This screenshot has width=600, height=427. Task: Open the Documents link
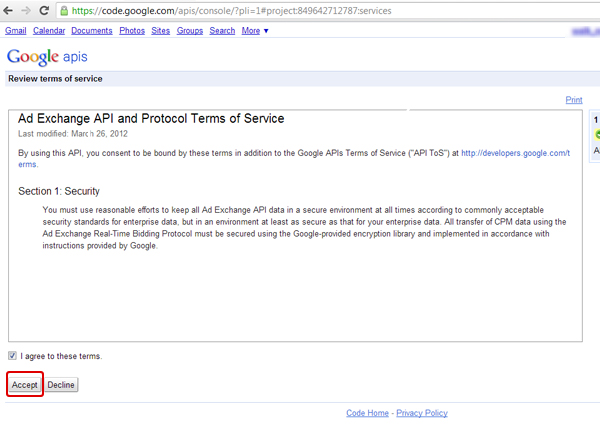(x=92, y=31)
